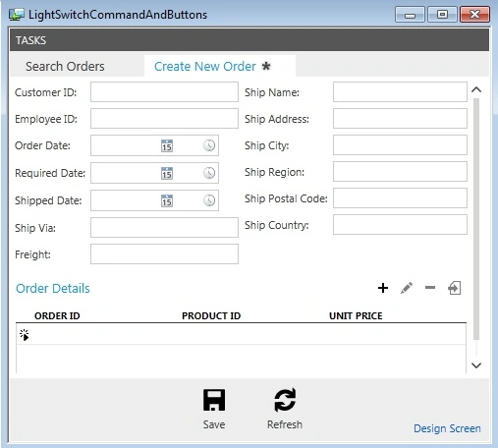Open the Required Date clock picker
Screen dimensions: 498x448
209,173
